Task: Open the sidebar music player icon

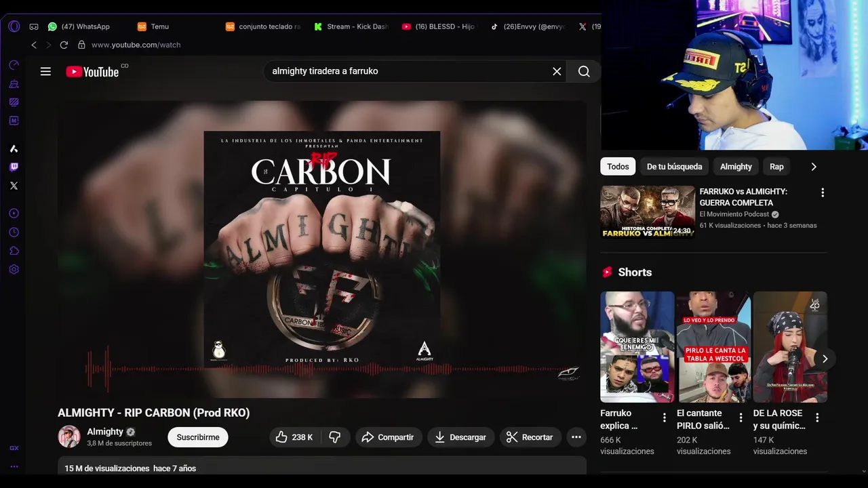Action: [14, 213]
